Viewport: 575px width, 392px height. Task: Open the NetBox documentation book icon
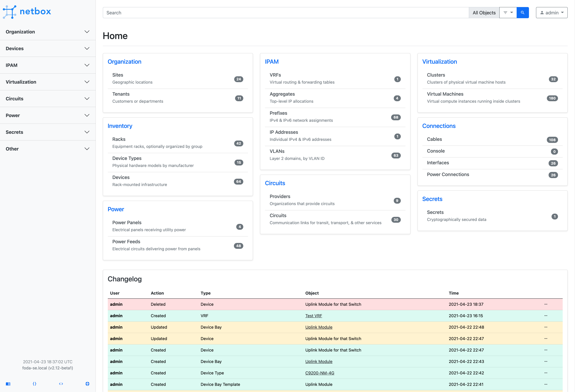(x=8, y=384)
